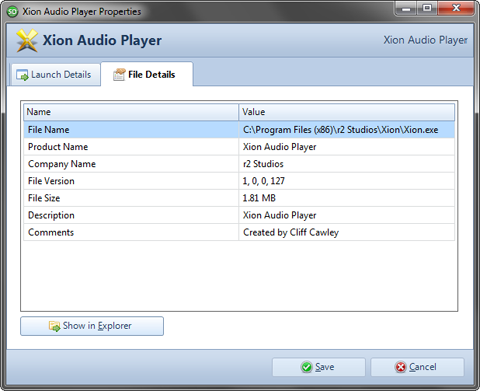Select the Company Name row label
Screen dimensions: 480x391
click(62, 164)
